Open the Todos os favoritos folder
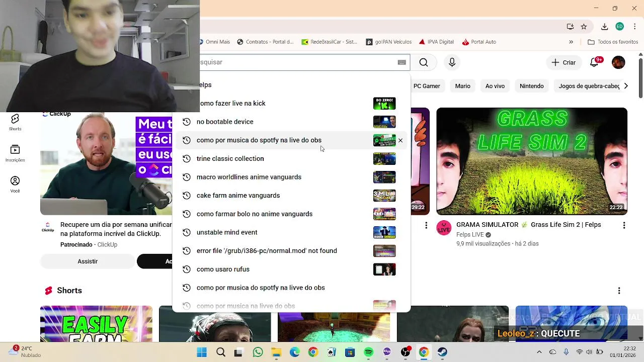 point(613,42)
